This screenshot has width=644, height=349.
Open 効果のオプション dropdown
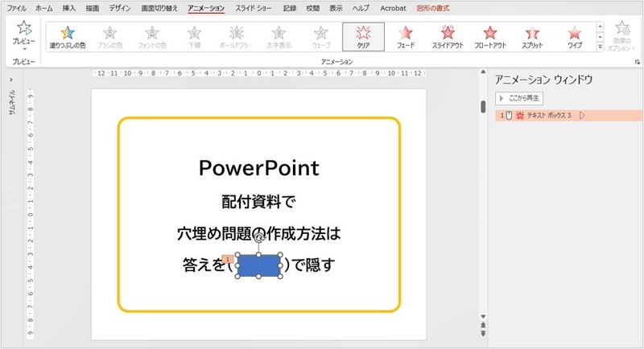click(621, 37)
